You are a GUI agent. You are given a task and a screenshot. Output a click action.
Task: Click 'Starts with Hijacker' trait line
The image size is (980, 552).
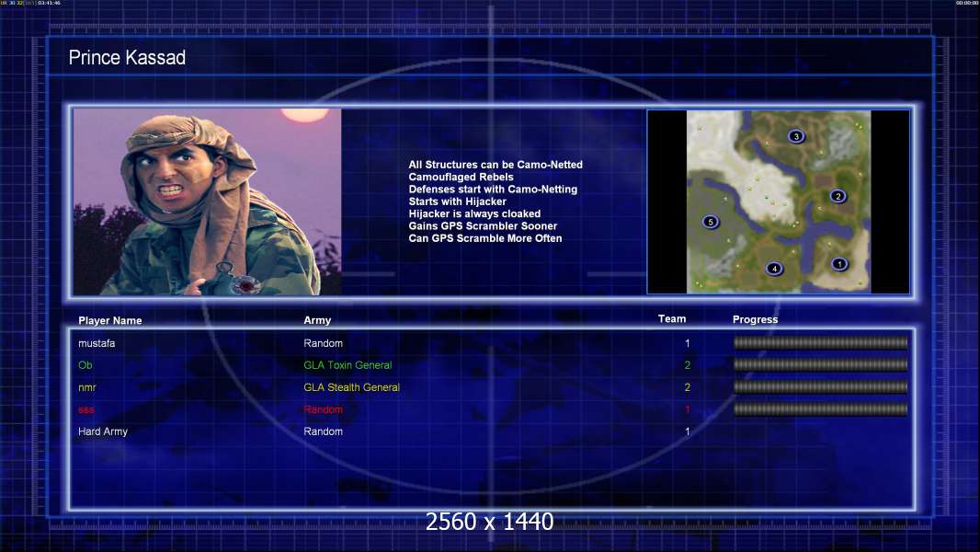click(458, 201)
